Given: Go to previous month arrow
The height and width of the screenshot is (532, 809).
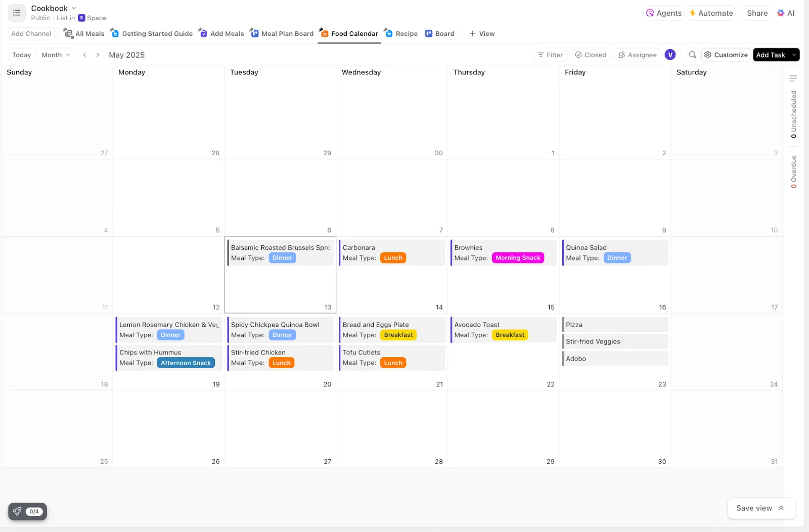Looking at the screenshot, I should pyautogui.click(x=84, y=55).
